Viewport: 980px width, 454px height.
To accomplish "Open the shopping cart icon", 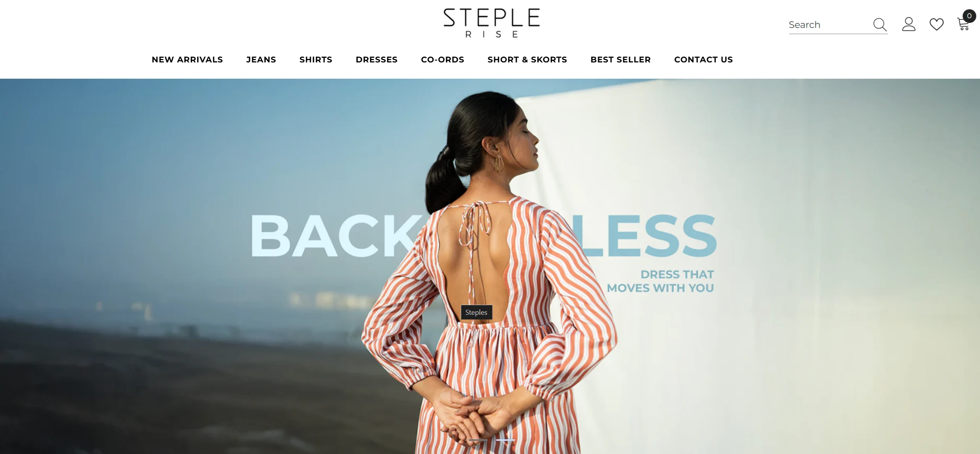I will point(963,24).
